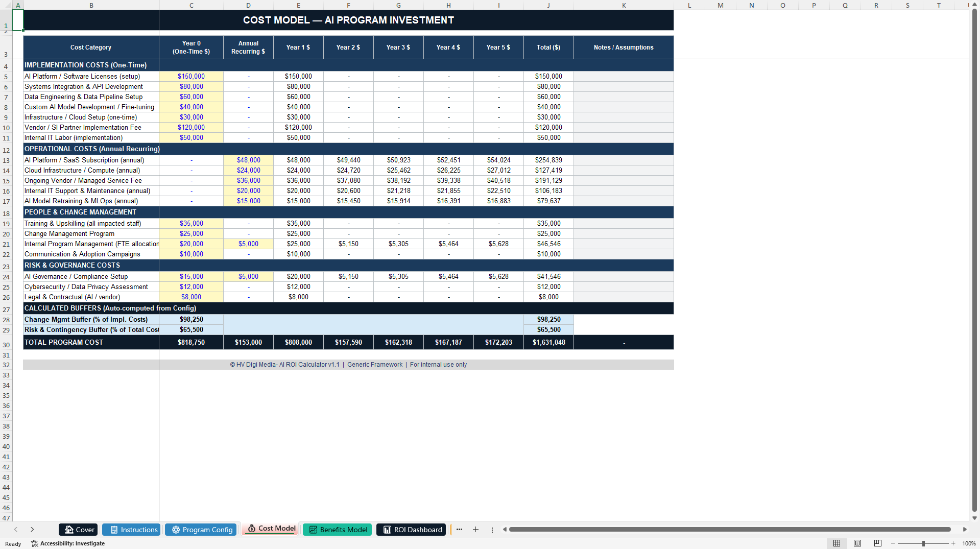Show more sheet tabs ellipsis
The height and width of the screenshot is (549, 980).
(459, 530)
